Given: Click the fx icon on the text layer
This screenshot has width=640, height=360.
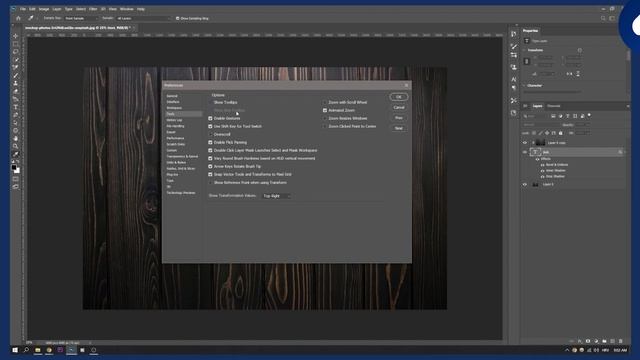Looking at the screenshot, I should (620, 152).
